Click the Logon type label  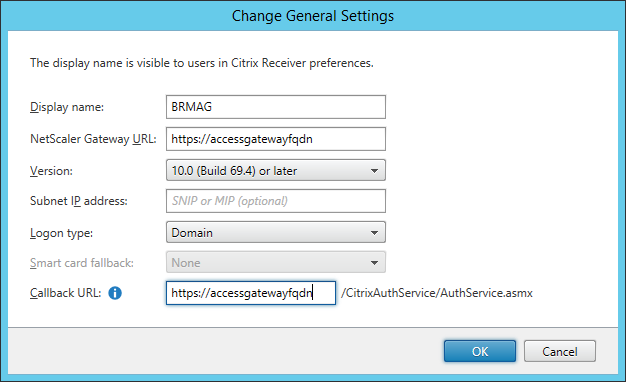click(61, 233)
